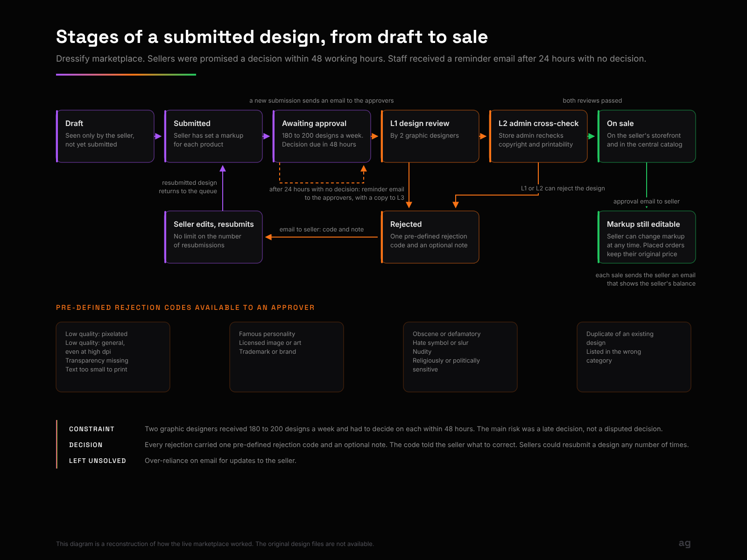Click 'resubmitted design returns to the queue'

click(x=188, y=187)
